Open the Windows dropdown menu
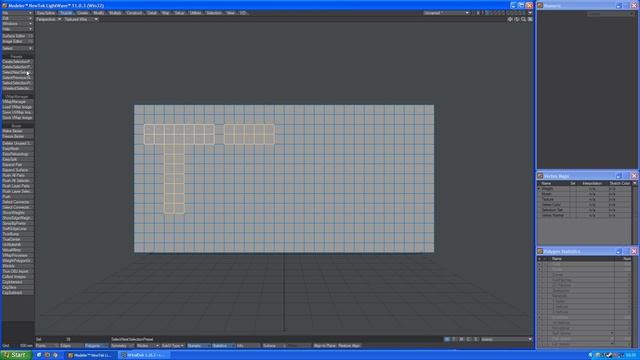Screen dimensions: 640x360 tap(17, 24)
